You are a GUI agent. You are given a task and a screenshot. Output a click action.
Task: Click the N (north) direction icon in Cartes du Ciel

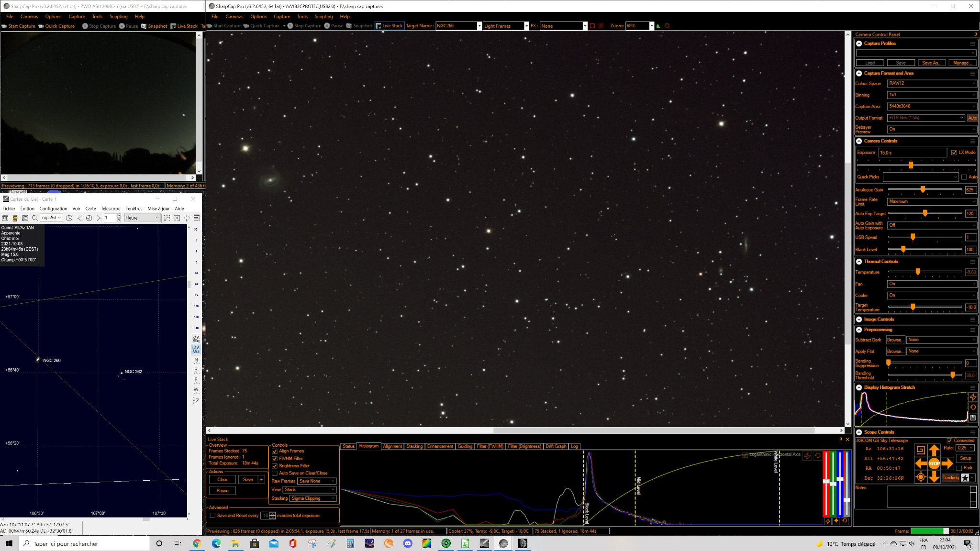(196, 360)
